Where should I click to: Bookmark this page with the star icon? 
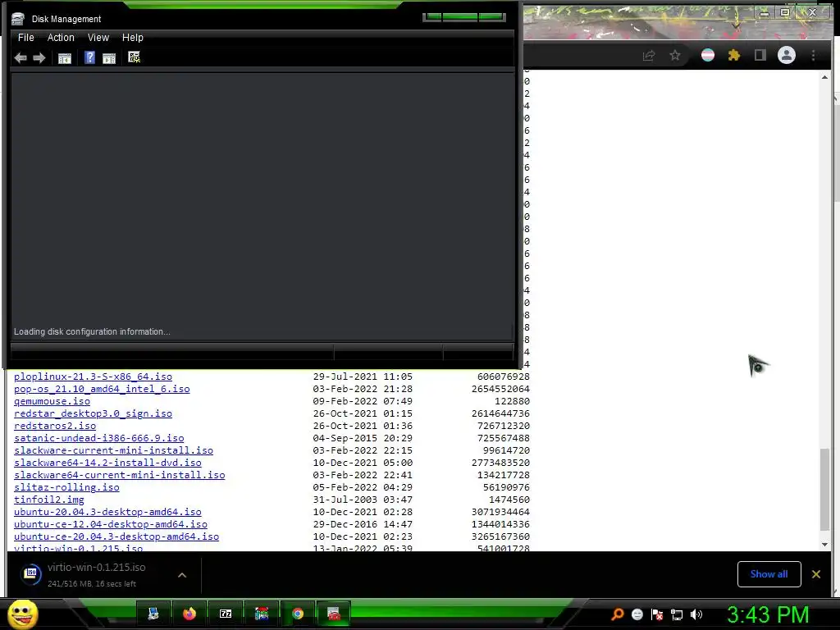coord(675,55)
